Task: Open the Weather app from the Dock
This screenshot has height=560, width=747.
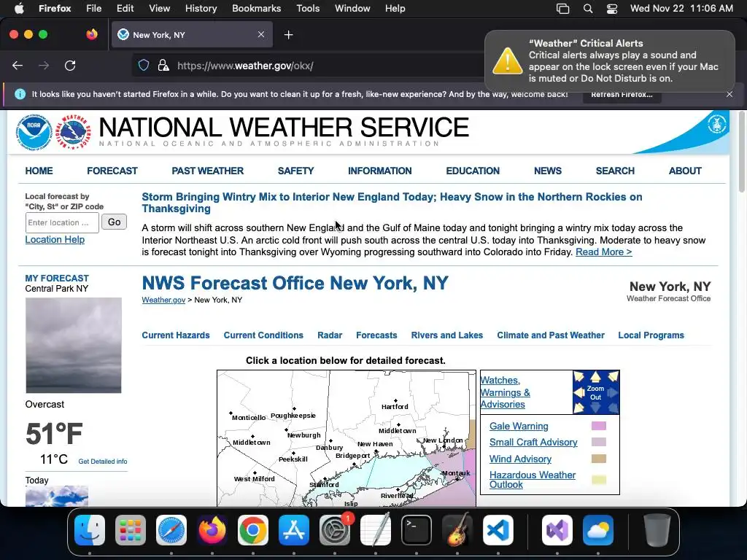Action: tap(598, 530)
